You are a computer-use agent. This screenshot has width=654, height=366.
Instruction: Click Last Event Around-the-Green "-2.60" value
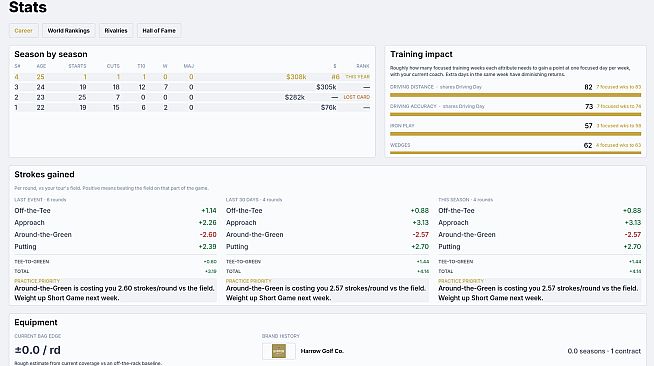(x=208, y=235)
